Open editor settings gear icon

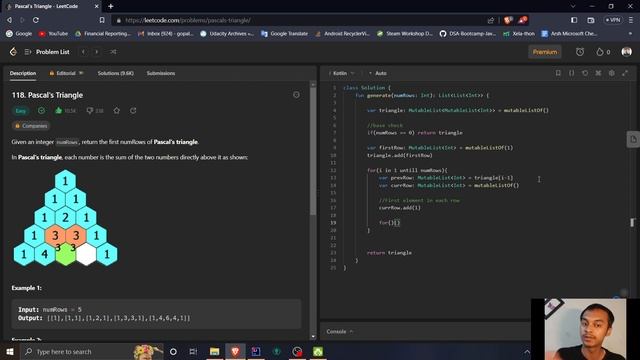tap(611, 73)
